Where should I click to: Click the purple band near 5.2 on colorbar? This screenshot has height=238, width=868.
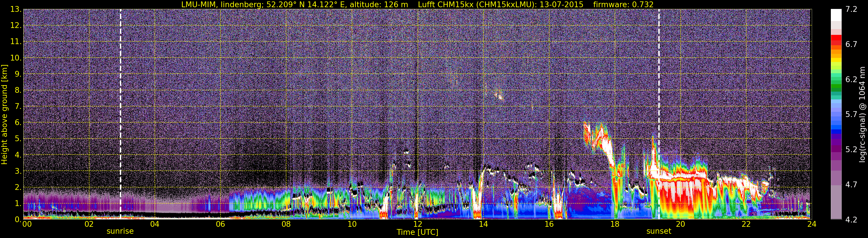pyautogui.click(x=836, y=149)
